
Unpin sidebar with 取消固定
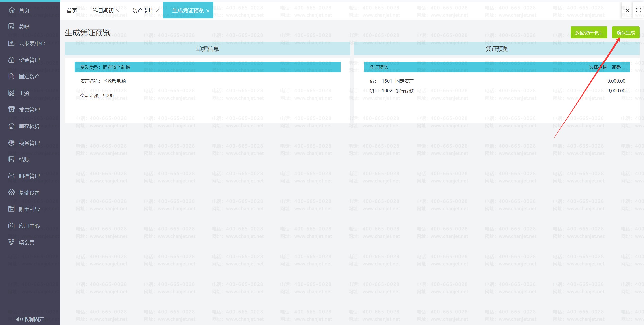(30, 319)
